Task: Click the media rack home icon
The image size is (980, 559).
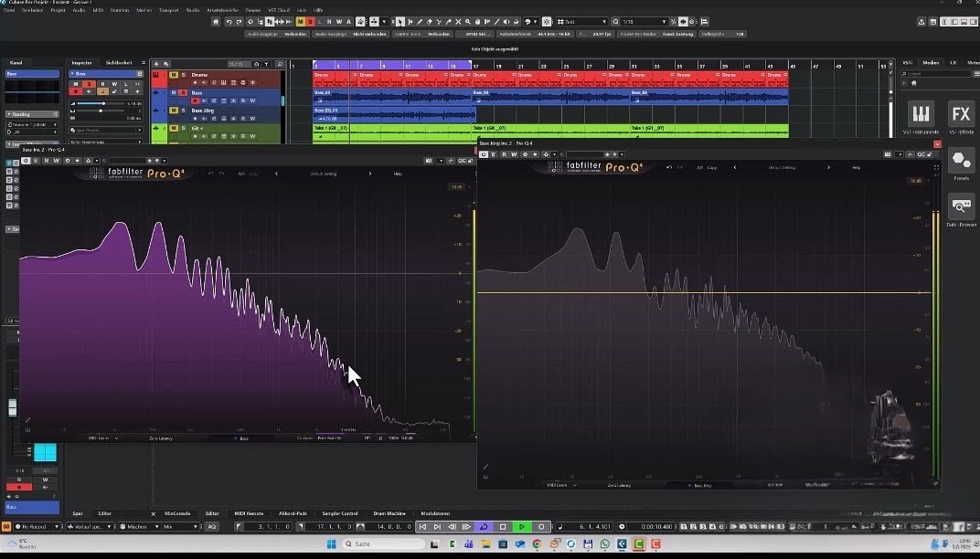Action: (913, 82)
